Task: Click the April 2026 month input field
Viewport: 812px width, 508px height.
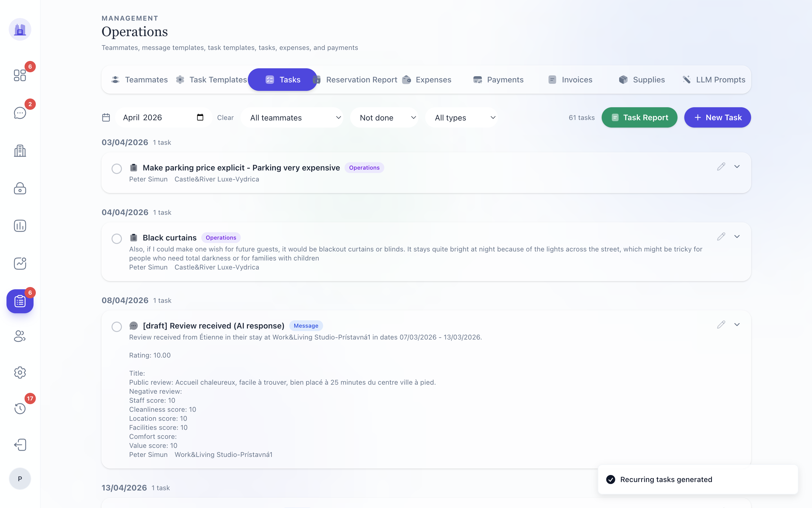Action: coord(164,118)
